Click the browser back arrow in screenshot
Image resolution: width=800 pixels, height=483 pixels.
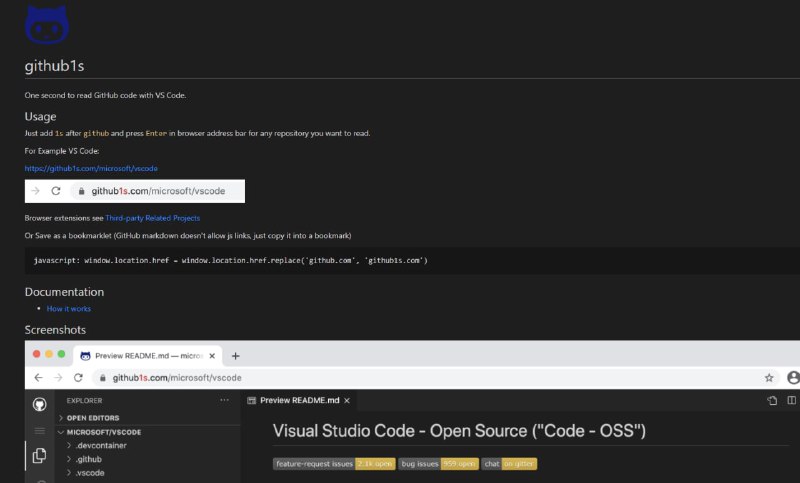(39, 377)
